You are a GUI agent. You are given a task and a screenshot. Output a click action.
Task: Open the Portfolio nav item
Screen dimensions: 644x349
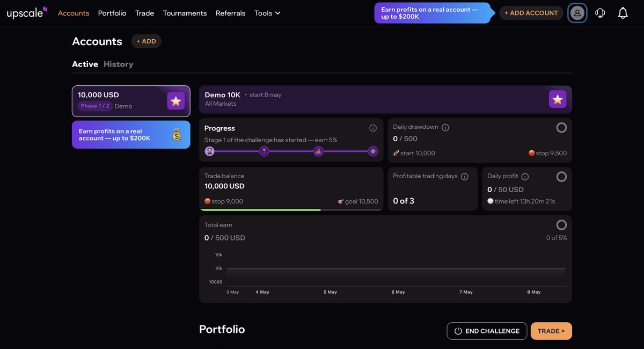(x=112, y=13)
